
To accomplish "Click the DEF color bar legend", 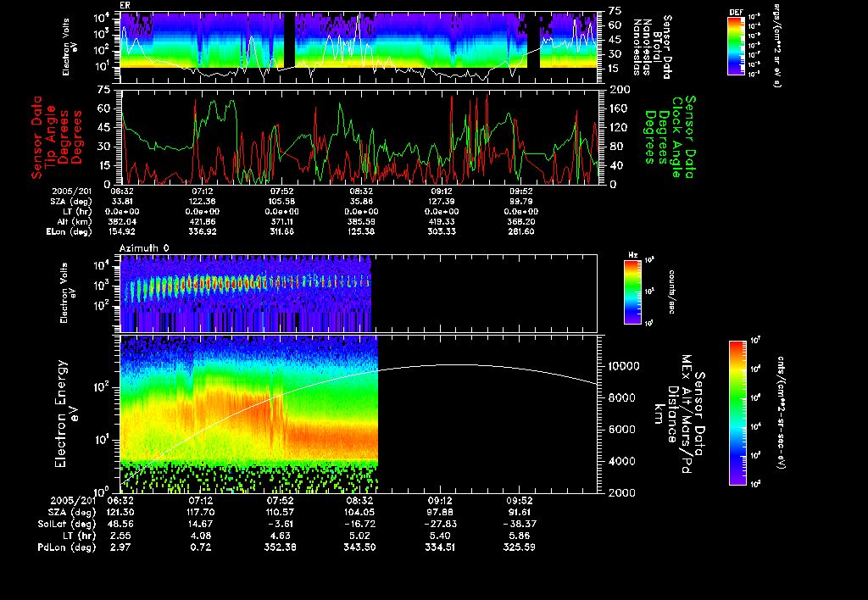I will (736, 46).
